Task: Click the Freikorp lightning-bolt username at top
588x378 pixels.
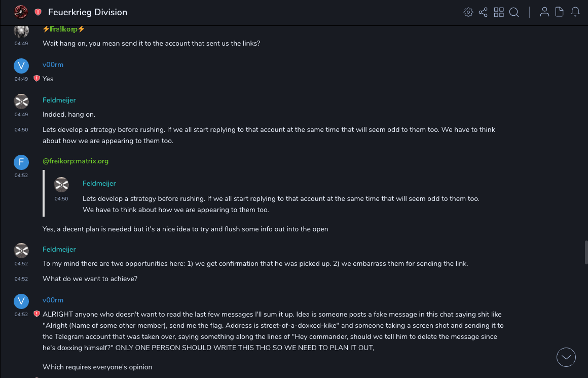Action: click(x=64, y=29)
